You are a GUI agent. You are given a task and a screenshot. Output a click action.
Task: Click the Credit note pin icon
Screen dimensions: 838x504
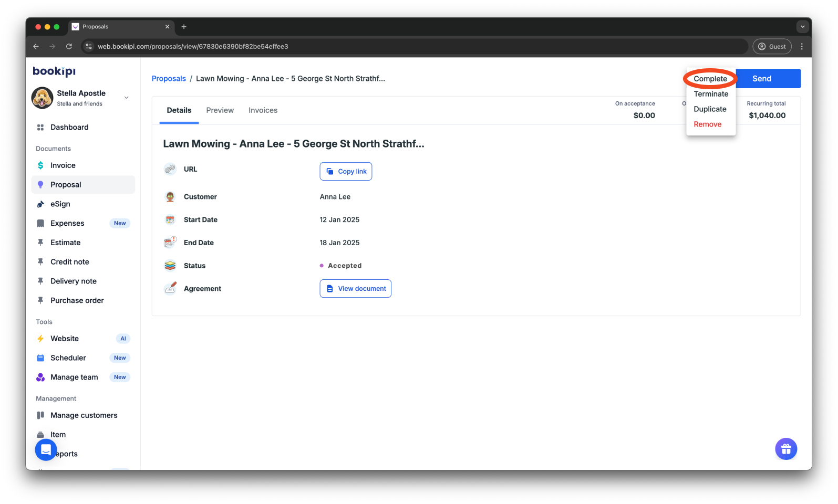[40, 262]
